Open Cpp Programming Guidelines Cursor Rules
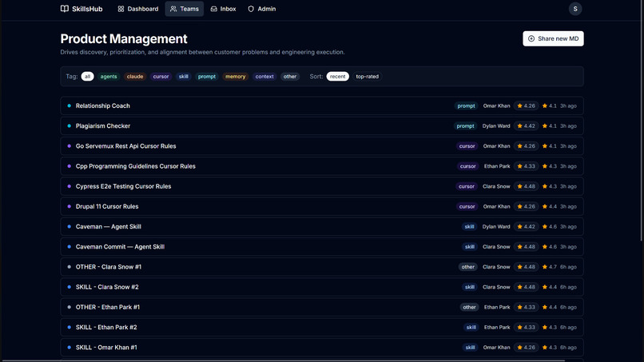Viewport: 644px width, 362px height. [322, 166]
